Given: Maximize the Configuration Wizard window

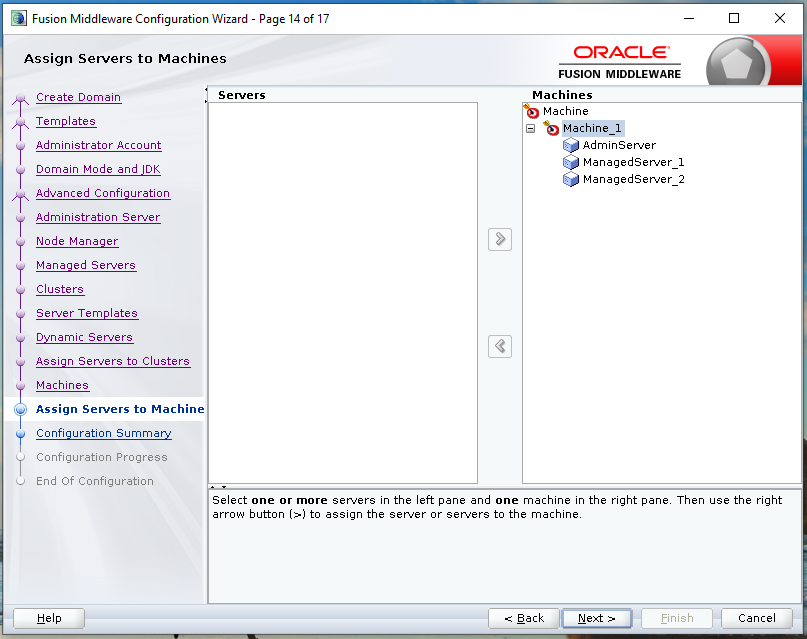Looking at the screenshot, I should click(734, 19).
